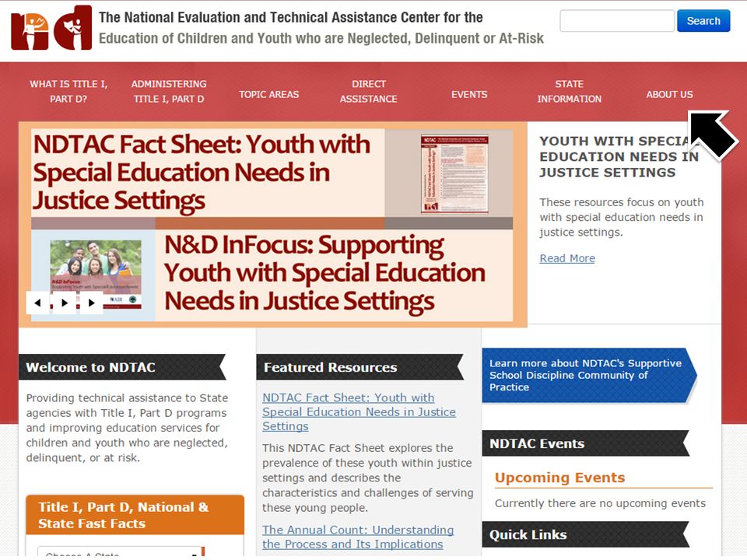747x560 pixels.
Task: Click the middle carousel play arrow
Action: [65, 303]
